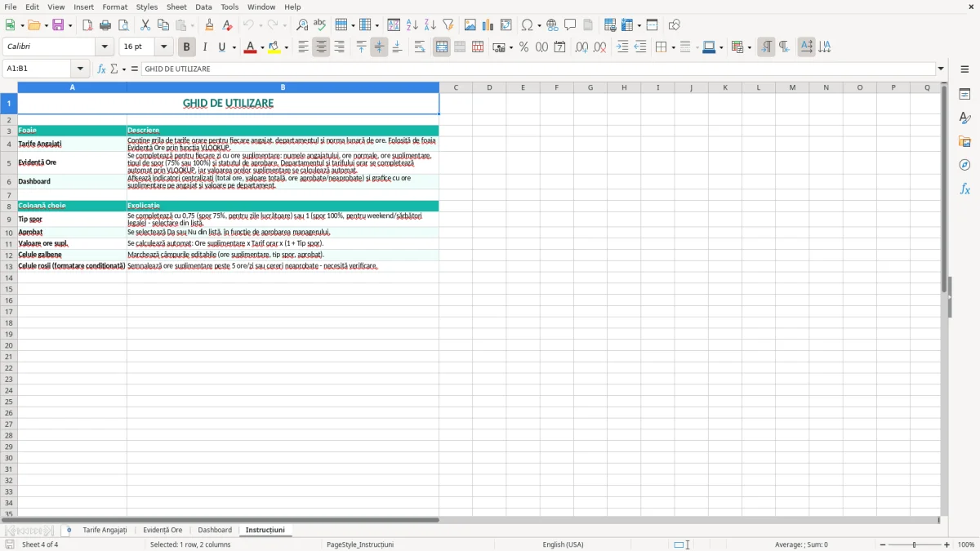Click row 8 header

click(x=8, y=206)
